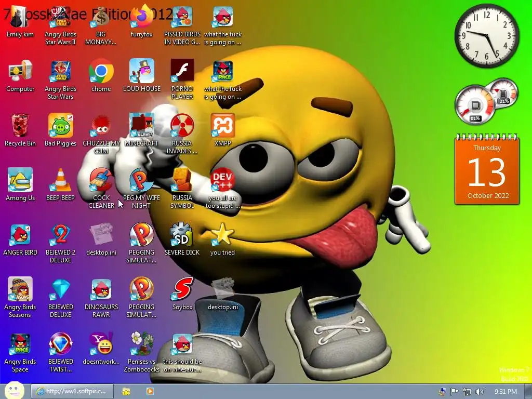Open Angry Birds Star Wars shortcut
Image resolution: width=532 pixels, height=399 pixels.
(x=60, y=80)
